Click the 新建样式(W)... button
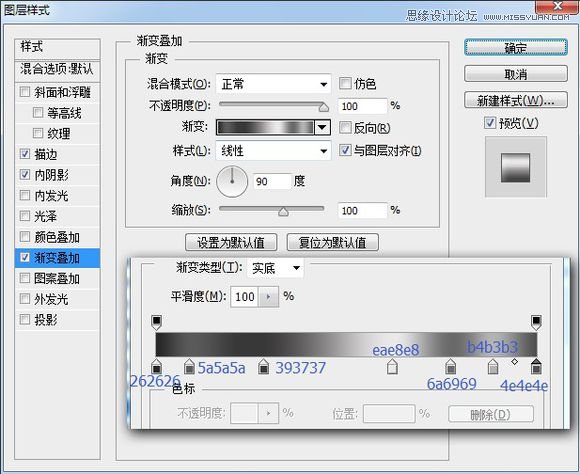 click(x=516, y=100)
